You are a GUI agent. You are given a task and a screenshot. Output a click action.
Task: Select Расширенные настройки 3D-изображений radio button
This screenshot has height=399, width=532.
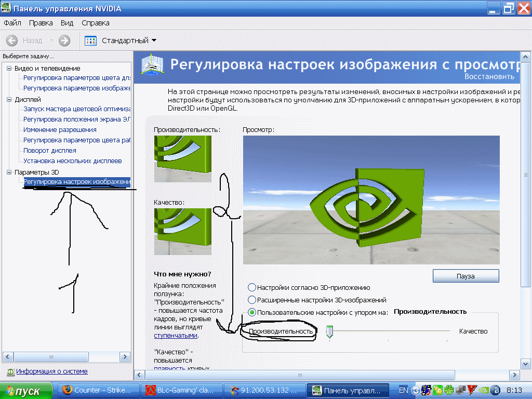pos(252,300)
